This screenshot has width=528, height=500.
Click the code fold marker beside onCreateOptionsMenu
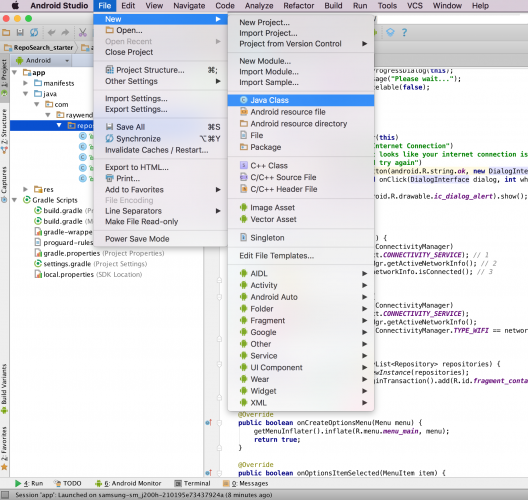point(219,423)
